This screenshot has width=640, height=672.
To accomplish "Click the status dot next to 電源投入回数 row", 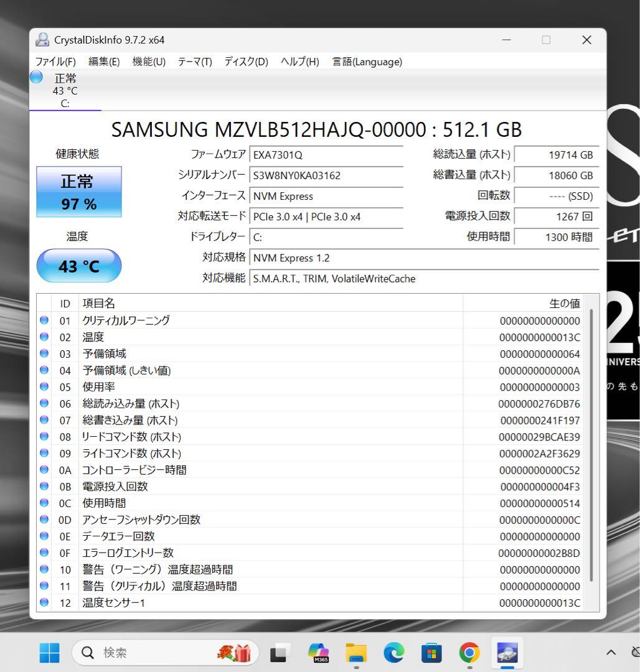I will pos(44,486).
